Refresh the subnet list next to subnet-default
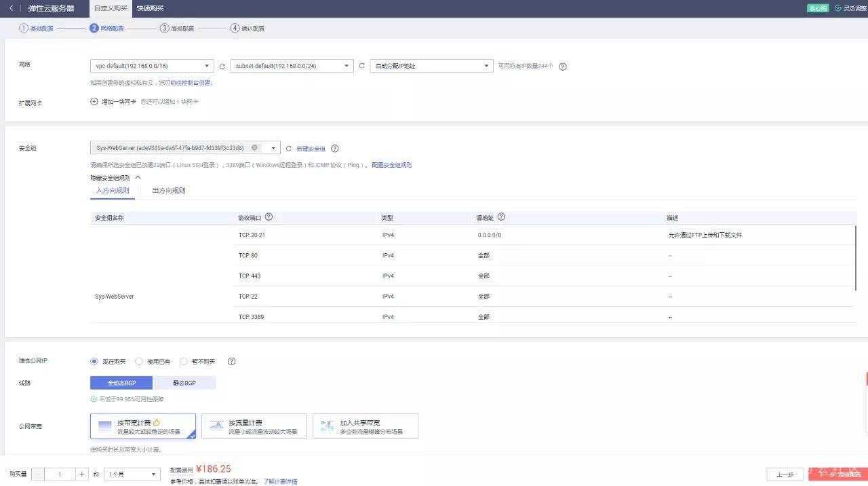 361,66
